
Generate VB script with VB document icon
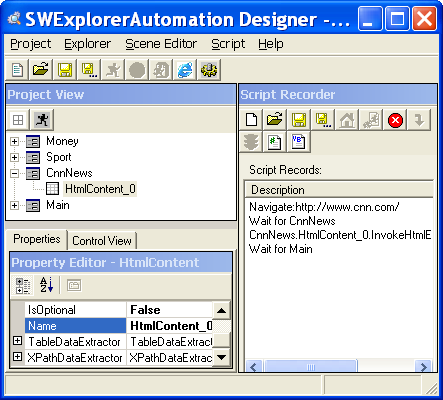pos(298,142)
